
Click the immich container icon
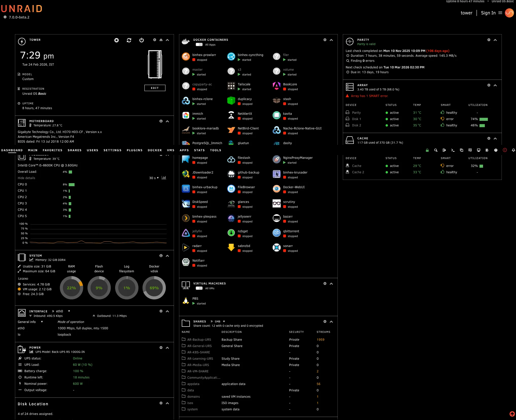pos(186,116)
